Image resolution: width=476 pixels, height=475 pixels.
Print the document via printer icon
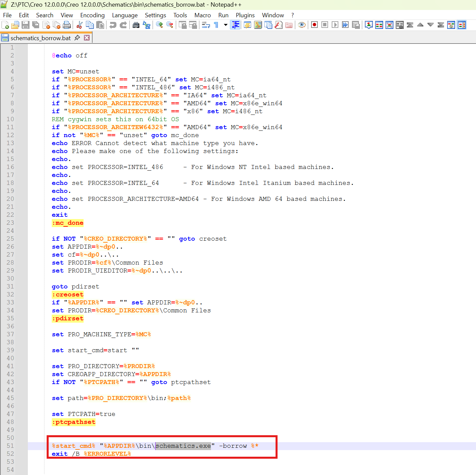tap(67, 25)
